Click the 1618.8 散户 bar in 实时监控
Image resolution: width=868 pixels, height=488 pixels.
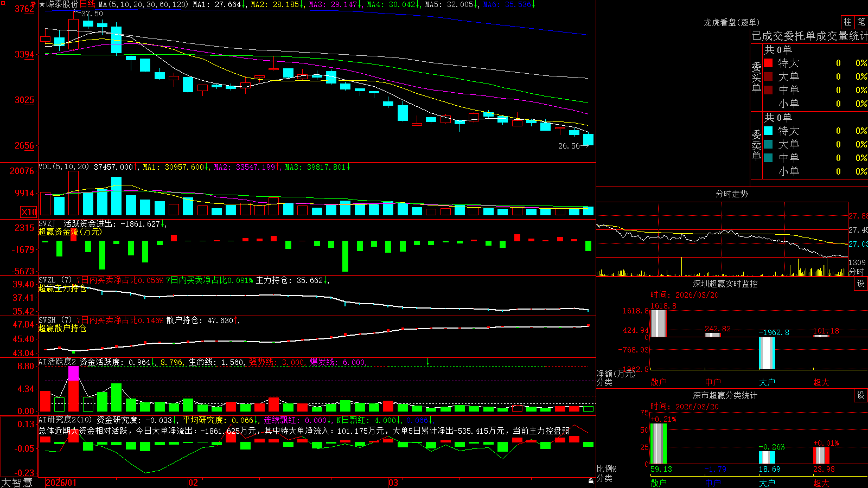click(x=658, y=323)
